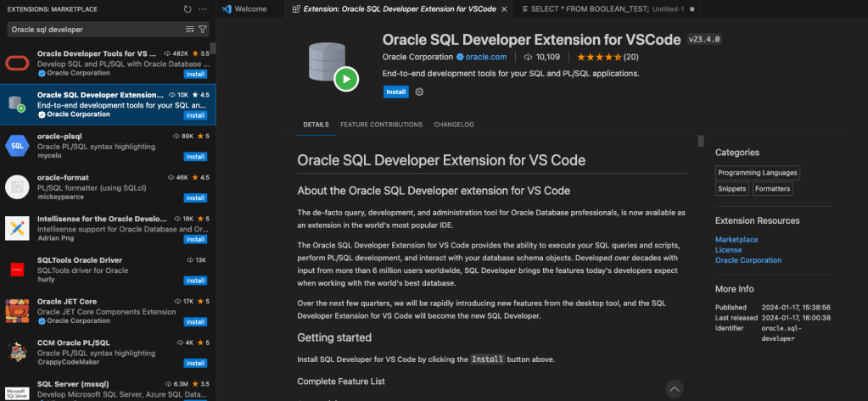The height and width of the screenshot is (401, 868).
Task: Open the Views and More Actions ellipsis menu
Action: tap(204, 8)
